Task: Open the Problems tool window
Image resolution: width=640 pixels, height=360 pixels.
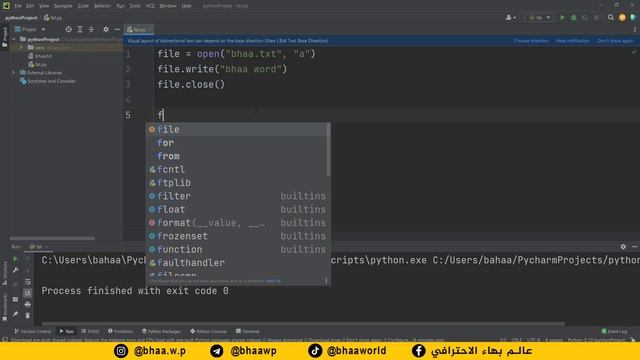Action: (x=120, y=331)
